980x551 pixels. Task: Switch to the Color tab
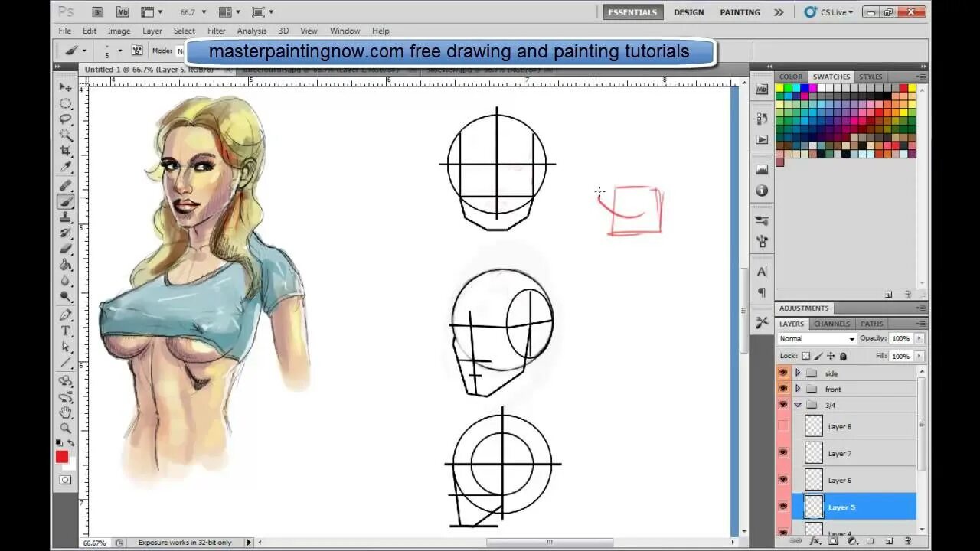pos(791,77)
